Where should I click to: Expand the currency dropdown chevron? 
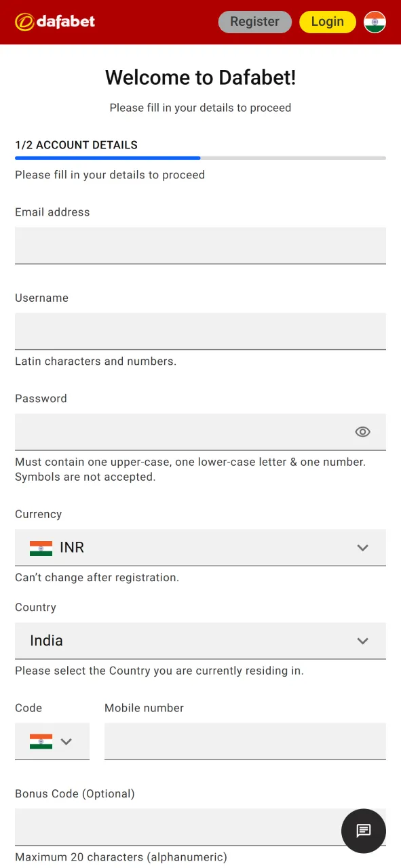(362, 547)
